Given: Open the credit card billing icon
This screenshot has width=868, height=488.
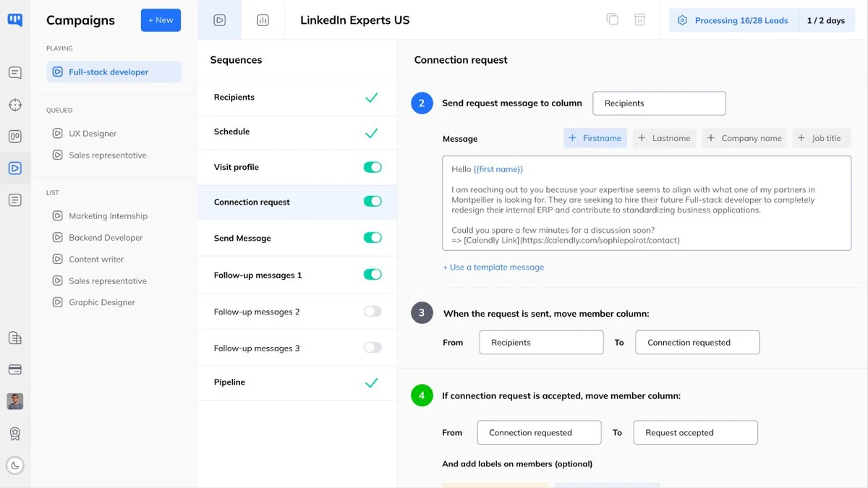Looking at the screenshot, I should coord(15,369).
